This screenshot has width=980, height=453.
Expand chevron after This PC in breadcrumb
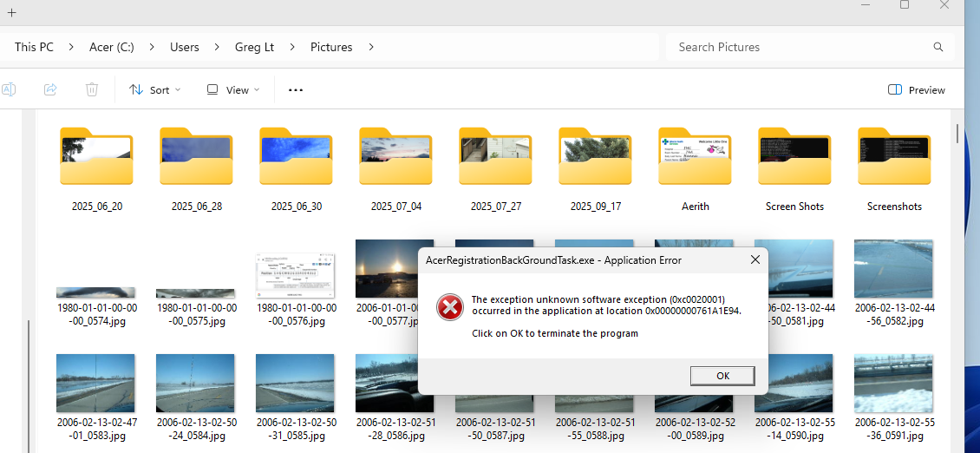pyautogui.click(x=71, y=47)
